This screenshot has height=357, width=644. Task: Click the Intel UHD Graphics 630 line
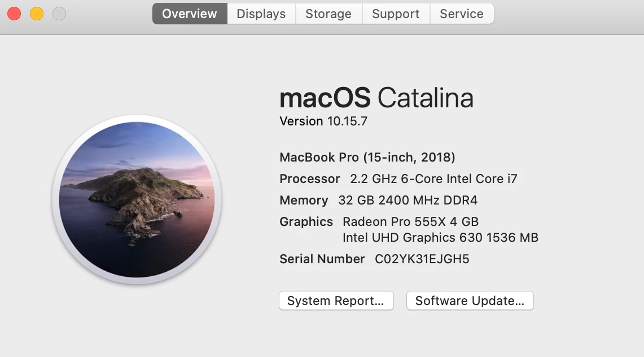440,238
